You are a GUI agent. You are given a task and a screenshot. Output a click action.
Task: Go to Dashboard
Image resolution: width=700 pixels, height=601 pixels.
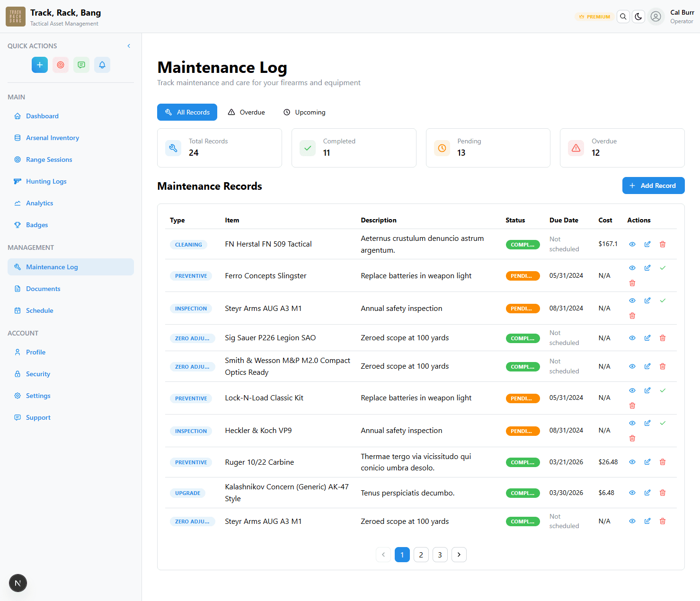(71, 116)
